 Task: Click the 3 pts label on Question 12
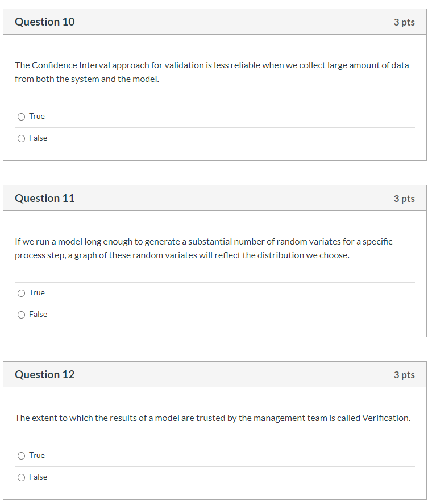(405, 374)
